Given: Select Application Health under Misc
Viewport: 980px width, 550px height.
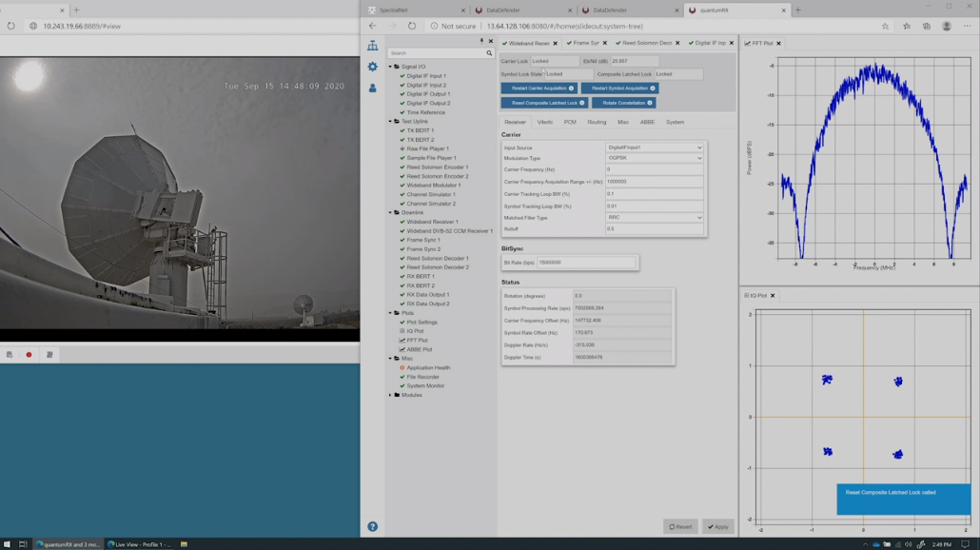Looking at the screenshot, I should (x=428, y=367).
